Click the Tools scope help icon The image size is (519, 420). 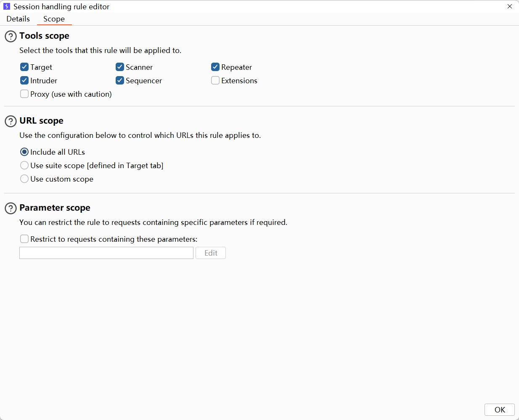(11, 37)
